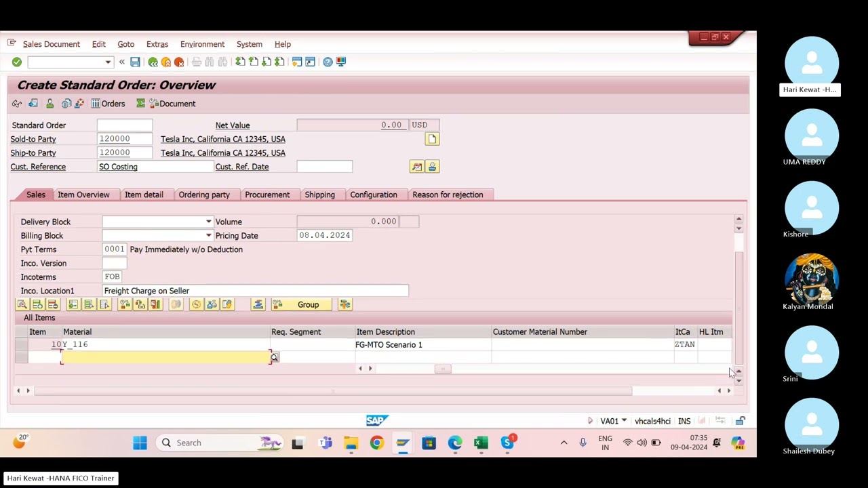Click the yellow Exit icon
Viewport: 868px width, 488px height.
coord(166,62)
